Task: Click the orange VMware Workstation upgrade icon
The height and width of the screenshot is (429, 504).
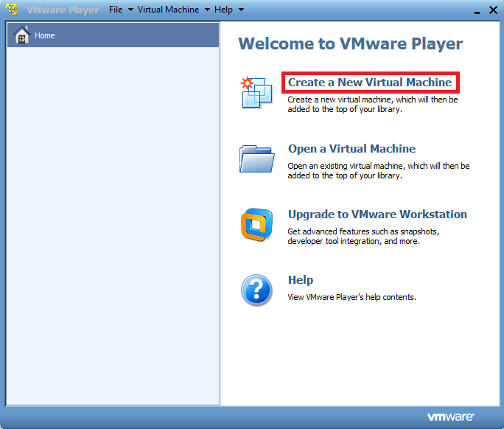Action: 256,225
